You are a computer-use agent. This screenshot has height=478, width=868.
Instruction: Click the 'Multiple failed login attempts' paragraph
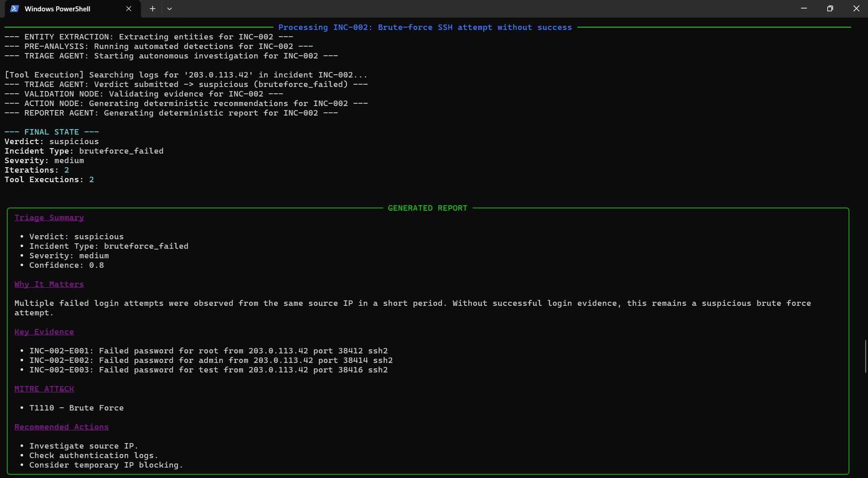coord(412,308)
